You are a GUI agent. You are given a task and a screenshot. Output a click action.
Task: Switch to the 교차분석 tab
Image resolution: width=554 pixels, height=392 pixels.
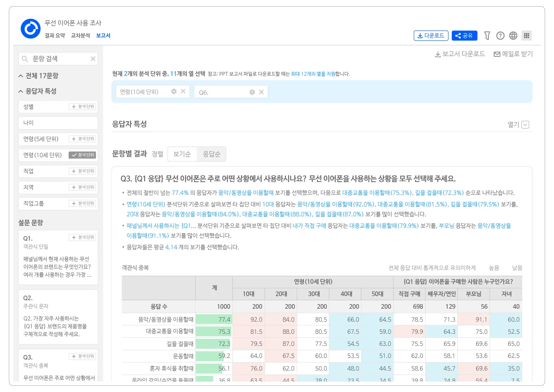coord(80,35)
